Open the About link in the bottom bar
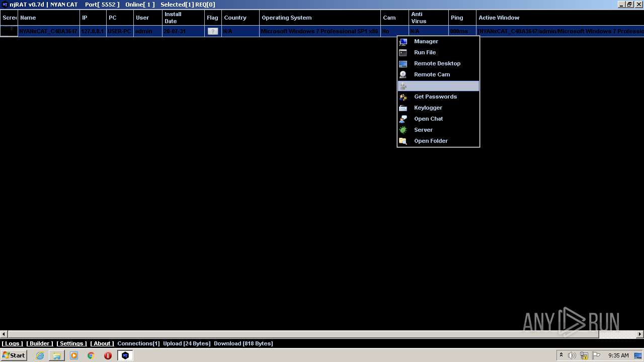644x362 pixels. [102, 343]
